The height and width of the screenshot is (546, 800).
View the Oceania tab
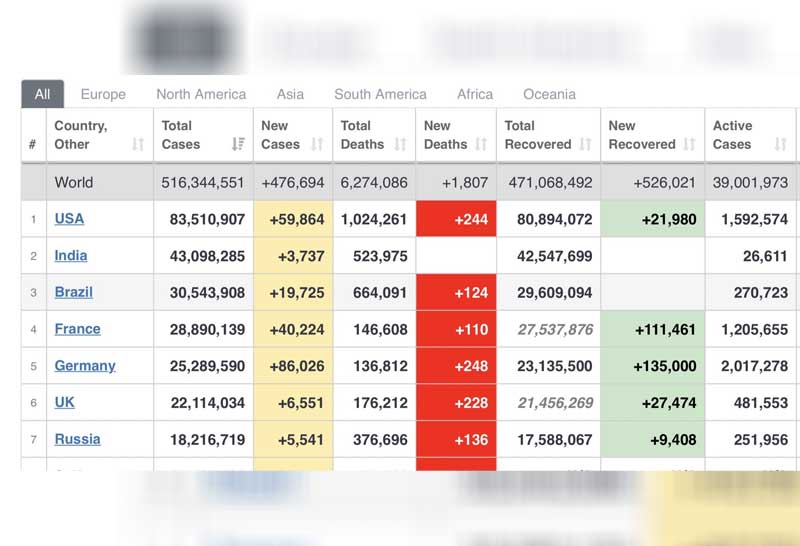(549, 94)
